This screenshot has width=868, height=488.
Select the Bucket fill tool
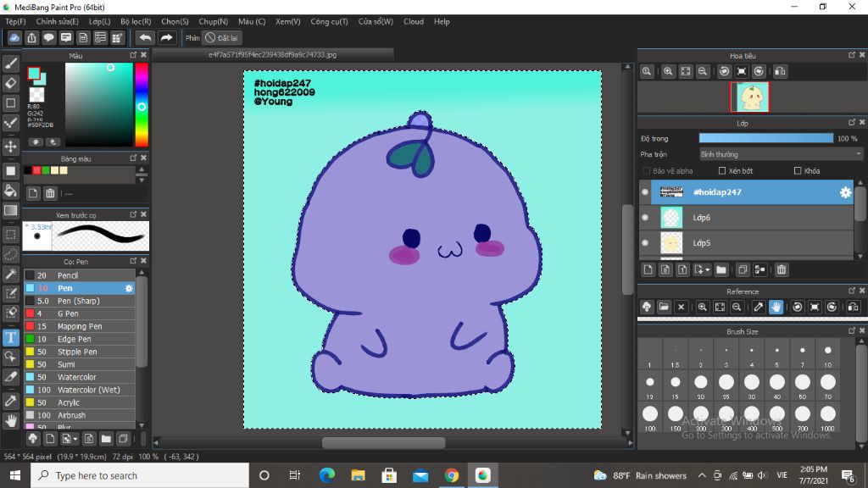pos(11,191)
